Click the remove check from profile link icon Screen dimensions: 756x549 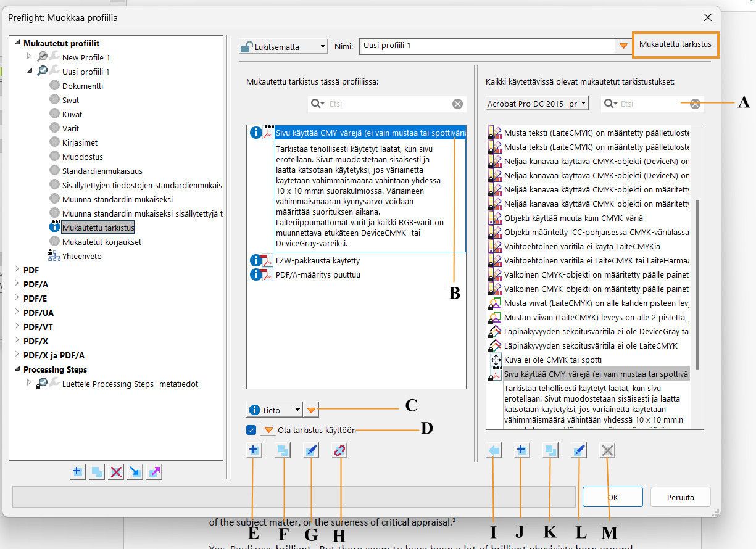[340, 451]
